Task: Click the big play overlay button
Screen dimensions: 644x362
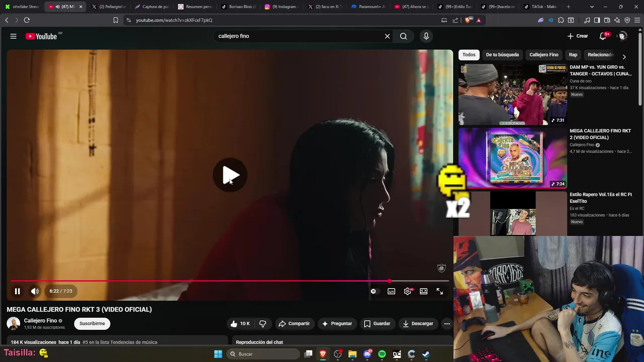Action: click(230, 175)
